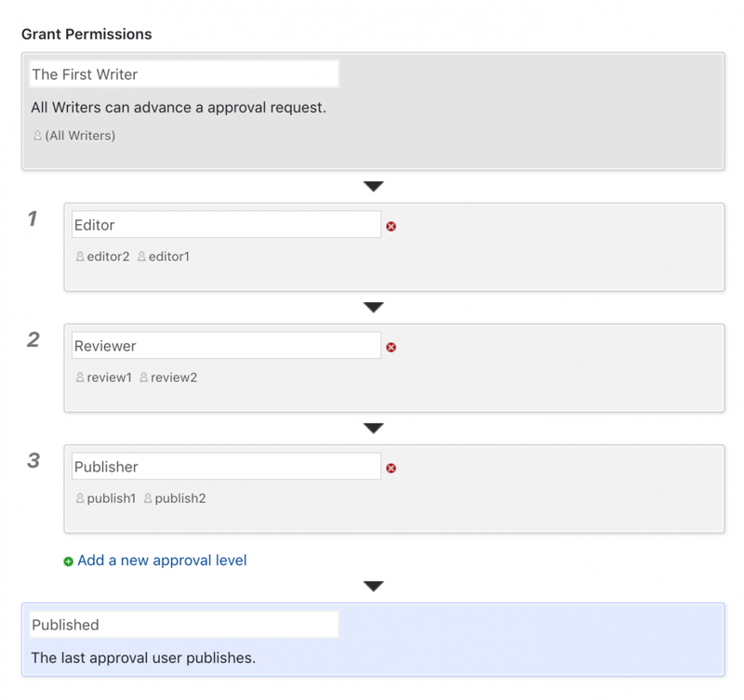Delete the Reviewer approval level
The image size is (744, 700).
click(x=391, y=347)
